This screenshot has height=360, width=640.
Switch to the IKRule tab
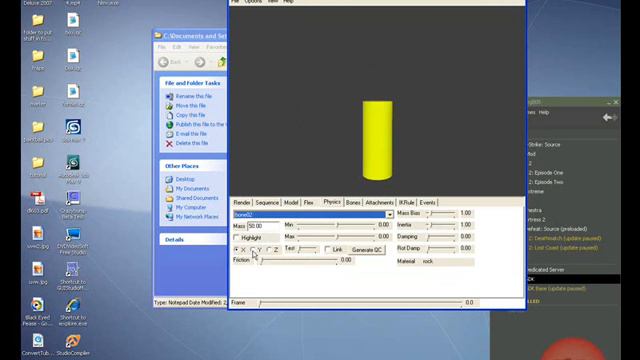pos(407,203)
